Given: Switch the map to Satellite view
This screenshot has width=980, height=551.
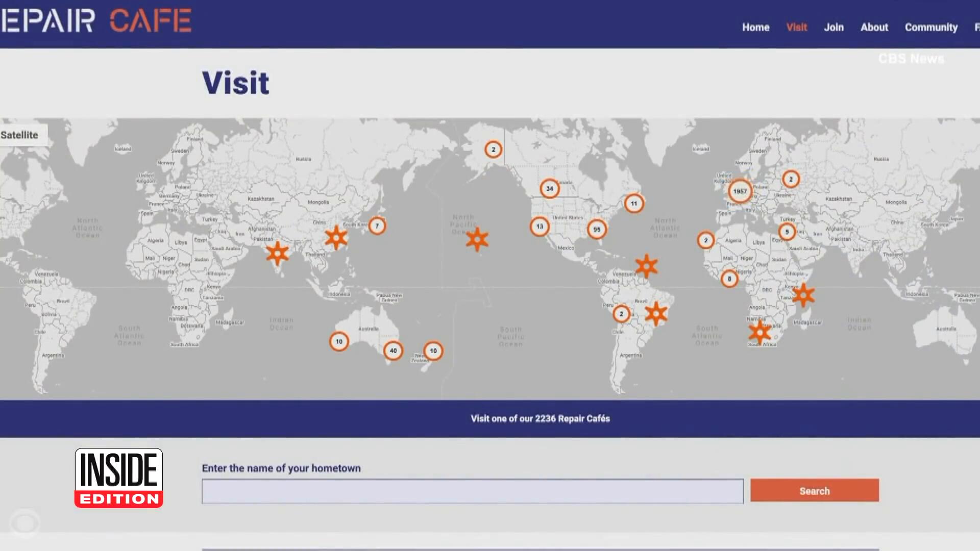Looking at the screenshot, I should (x=19, y=135).
